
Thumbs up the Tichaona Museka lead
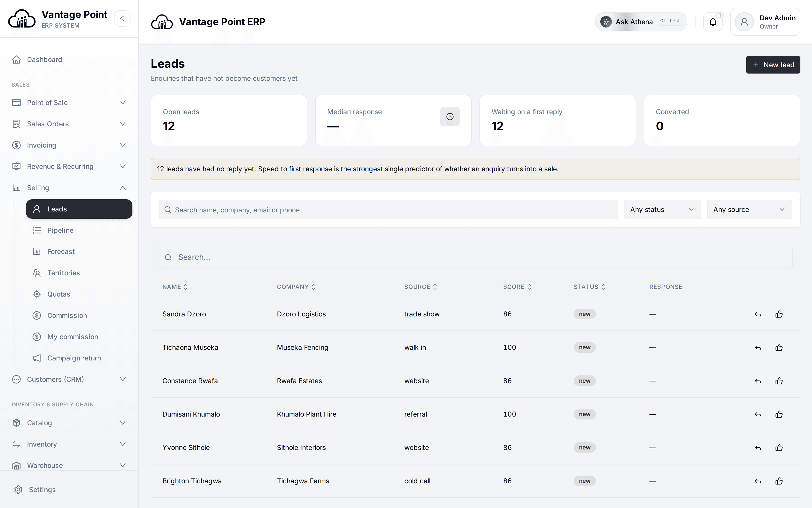tap(779, 347)
